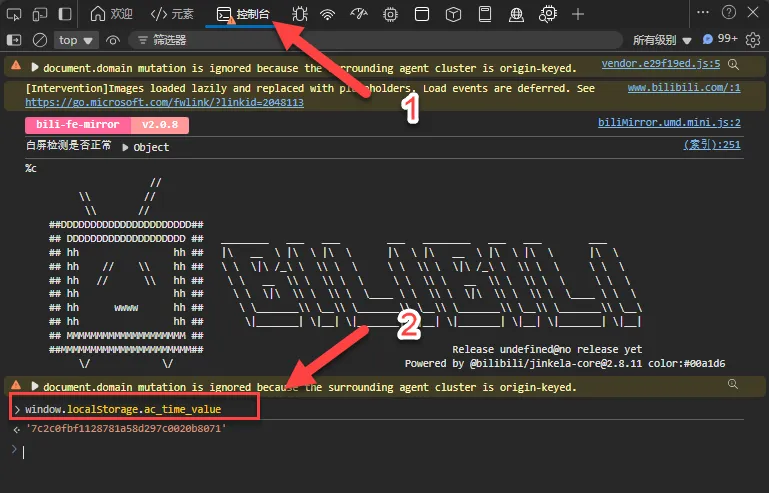Screen dimensions: 769x493
Task: Click the bili-fe-mirror badge text
Action: [x=78, y=125]
